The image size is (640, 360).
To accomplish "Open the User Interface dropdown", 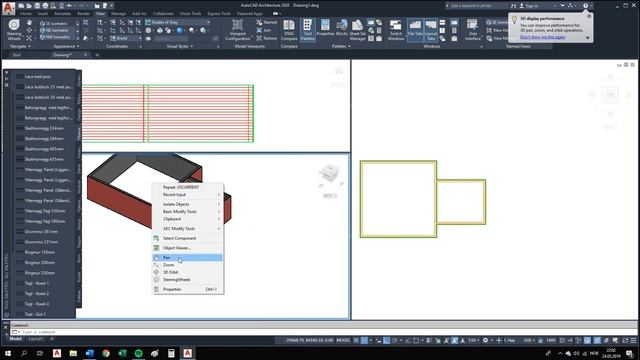I will 473,30.
